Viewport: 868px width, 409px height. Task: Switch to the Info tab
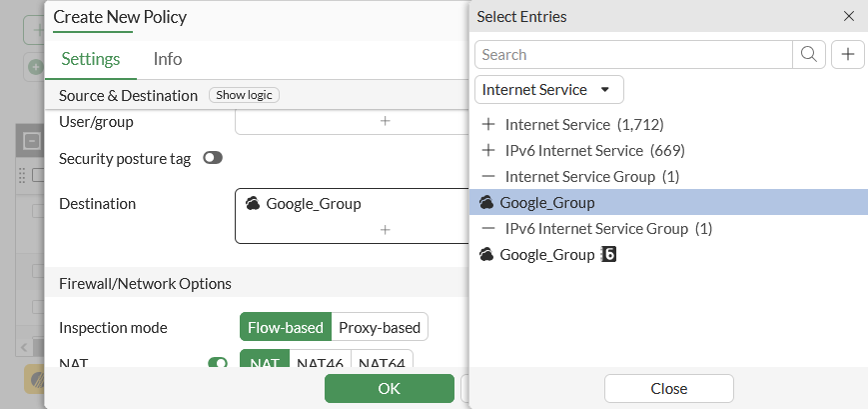point(168,59)
